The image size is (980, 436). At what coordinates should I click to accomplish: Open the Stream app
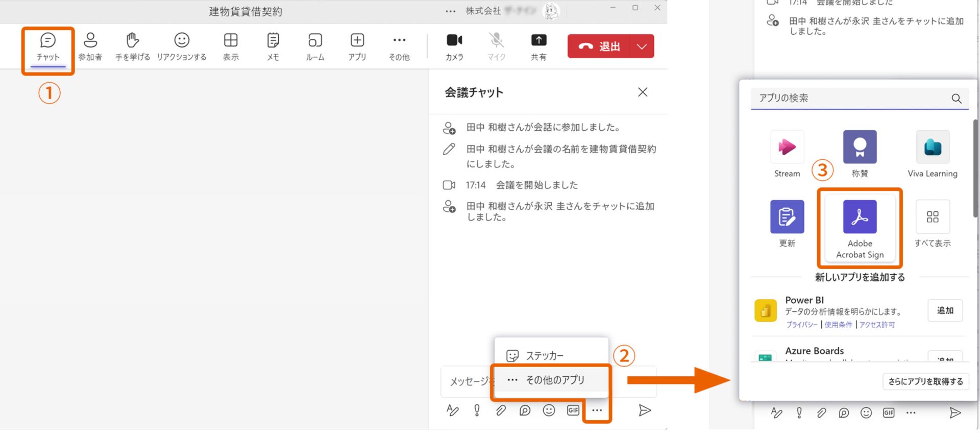(787, 154)
